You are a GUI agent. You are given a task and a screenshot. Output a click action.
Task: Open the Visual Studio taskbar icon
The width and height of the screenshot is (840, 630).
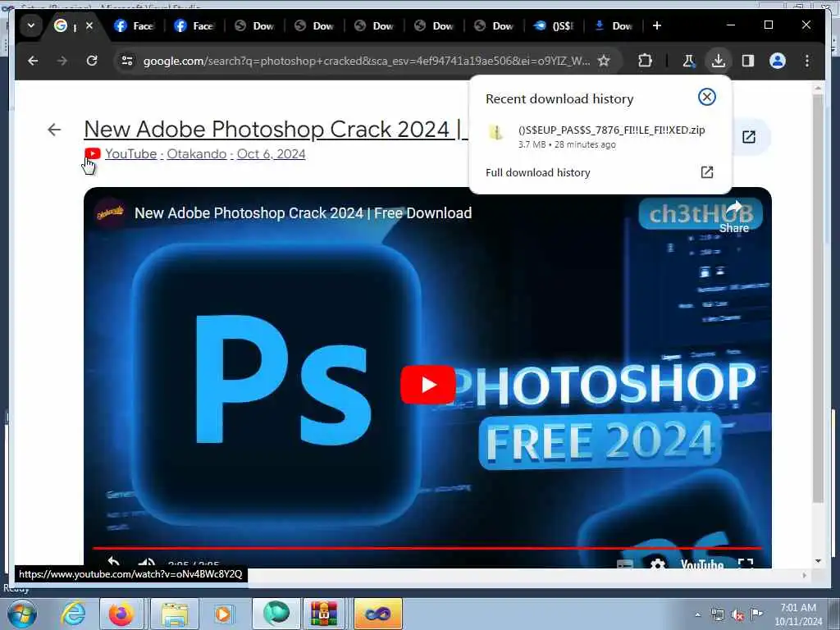tap(378, 614)
